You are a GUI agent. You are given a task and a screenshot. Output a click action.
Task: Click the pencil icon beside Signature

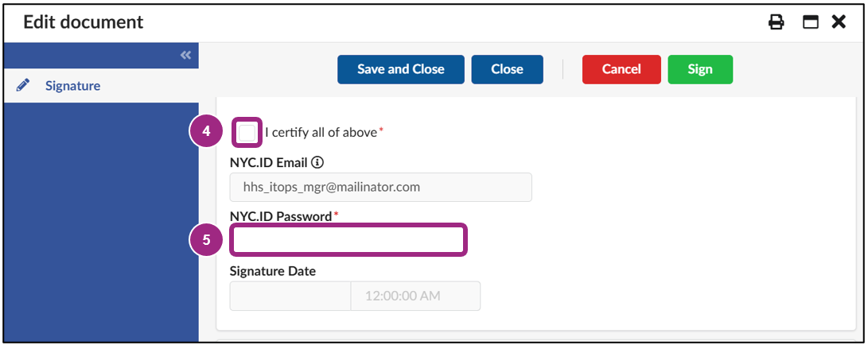[23, 85]
